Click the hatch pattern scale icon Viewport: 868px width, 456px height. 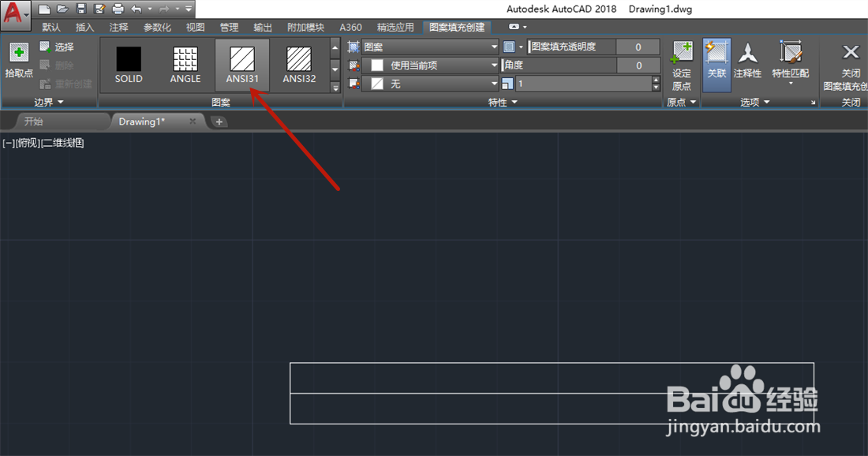pos(507,84)
